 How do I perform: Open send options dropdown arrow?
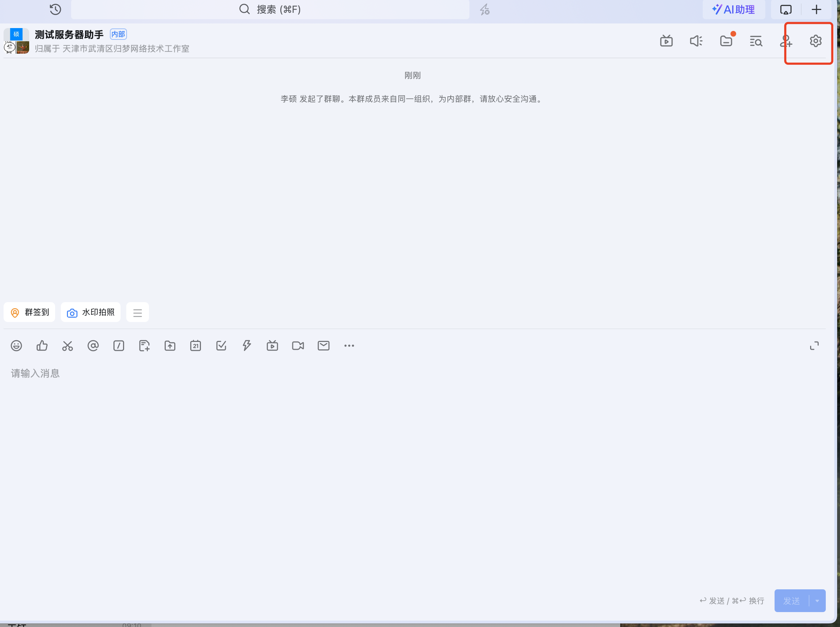click(817, 601)
